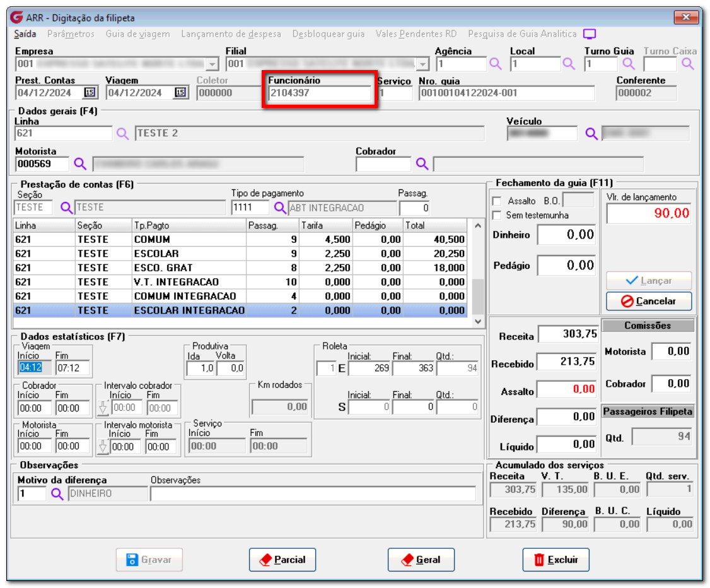Click the payment table scrollbar thumb
The height and width of the screenshot is (588, 710).
point(478,295)
